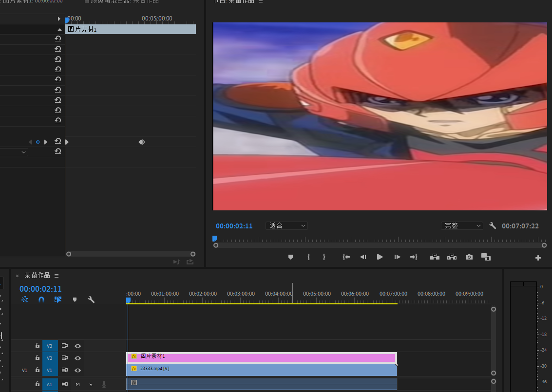The width and height of the screenshot is (552, 392).
Task: Open the 某菌作品 timeline panel menu
Action: pos(57,276)
